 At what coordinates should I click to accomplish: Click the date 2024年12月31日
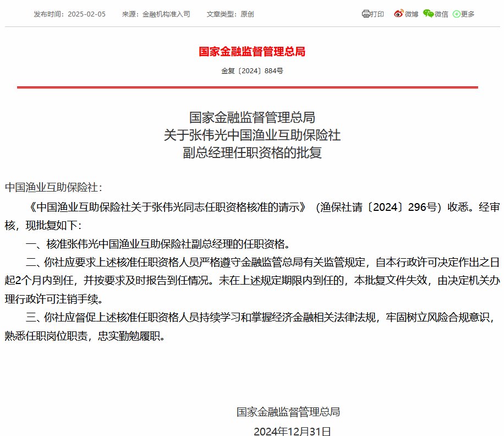(292, 430)
